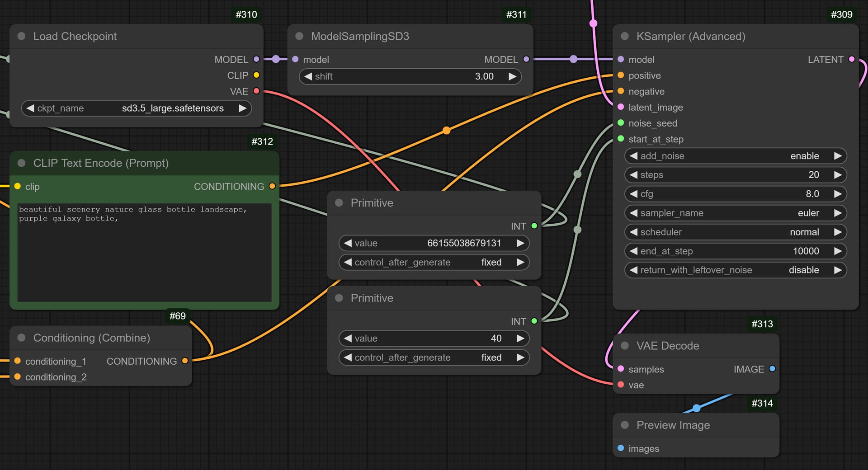Image resolution: width=868 pixels, height=470 pixels.
Task: Click the conditioning_2 input socket
Action: (x=17, y=377)
